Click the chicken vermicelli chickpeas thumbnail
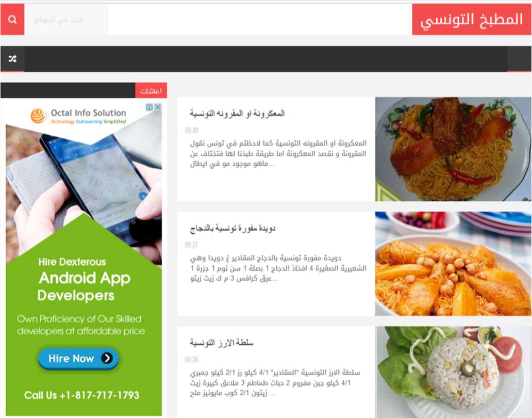 pyautogui.click(x=453, y=264)
